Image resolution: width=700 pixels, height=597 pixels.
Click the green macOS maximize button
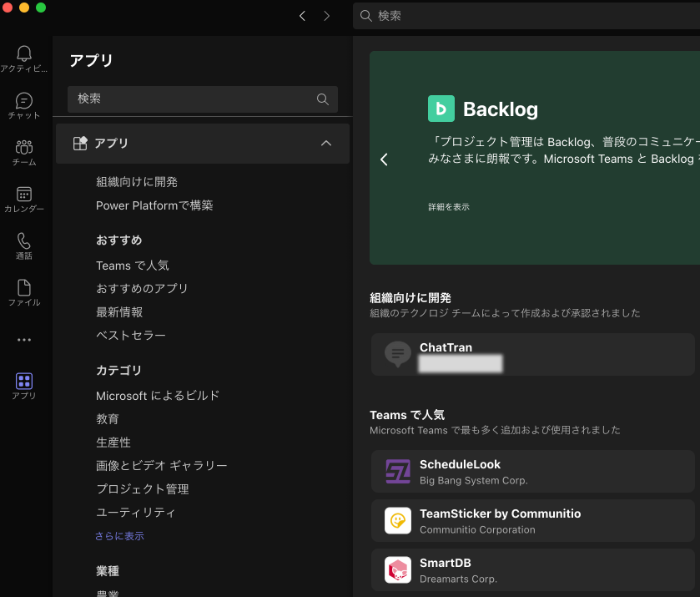point(41,8)
